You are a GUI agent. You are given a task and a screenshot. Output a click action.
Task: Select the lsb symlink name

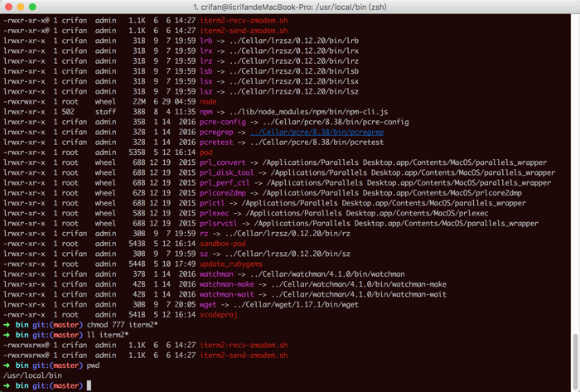point(206,71)
